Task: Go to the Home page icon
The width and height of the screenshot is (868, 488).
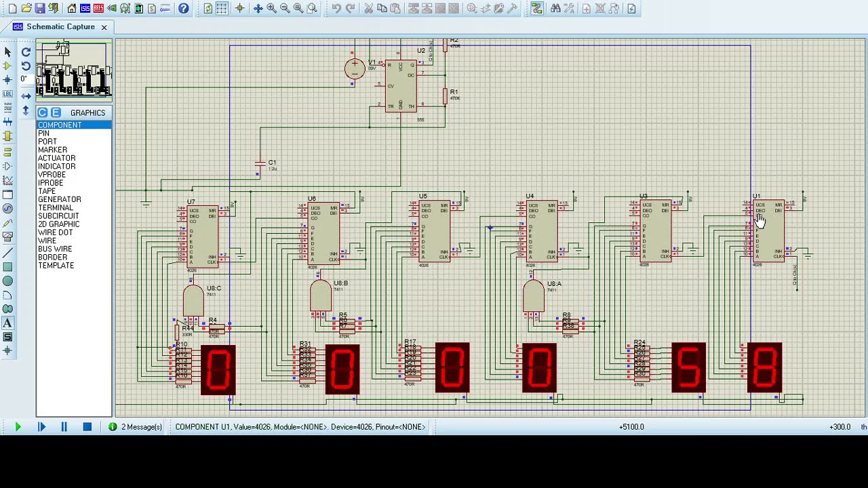Action: tap(71, 9)
